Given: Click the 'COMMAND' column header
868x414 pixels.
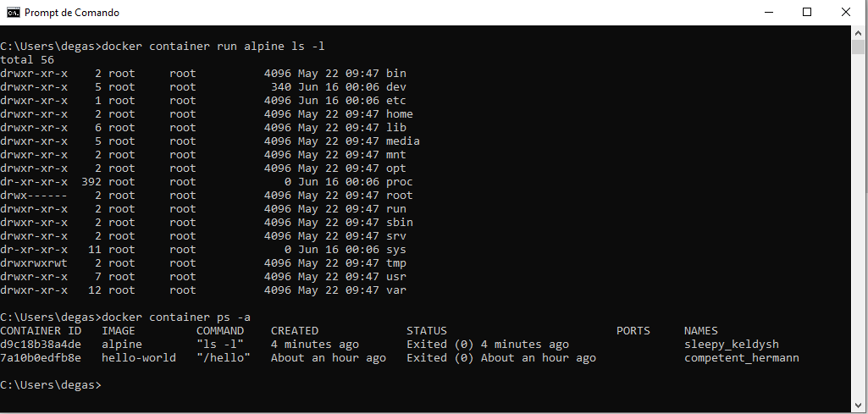Looking at the screenshot, I should (220, 331).
